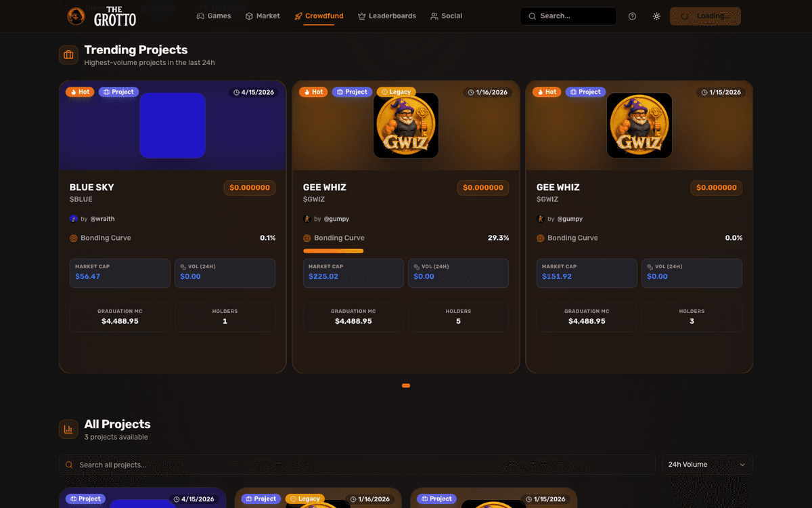
Task: Open the Games menu
Action: [x=213, y=16]
